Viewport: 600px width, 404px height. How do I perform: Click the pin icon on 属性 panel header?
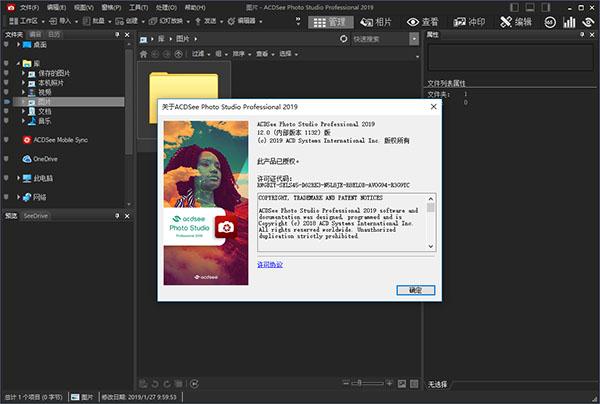(x=582, y=34)
